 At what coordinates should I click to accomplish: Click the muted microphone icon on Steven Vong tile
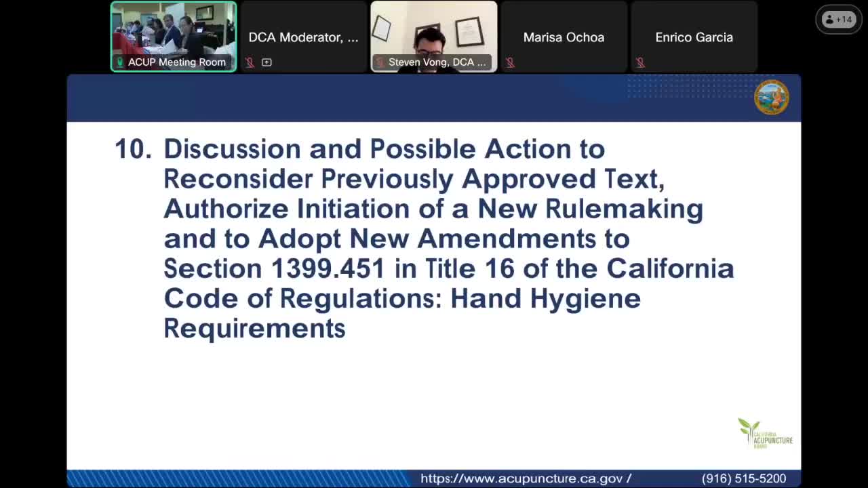pyautogui.click(x=380, y=62)
